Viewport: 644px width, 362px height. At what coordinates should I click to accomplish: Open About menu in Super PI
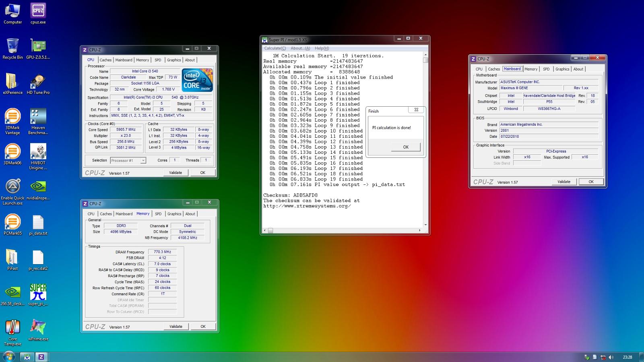[300, 48]
